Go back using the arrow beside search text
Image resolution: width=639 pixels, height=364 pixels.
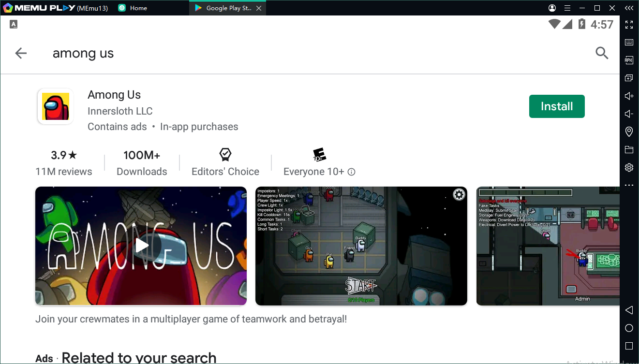pos(21,53)
